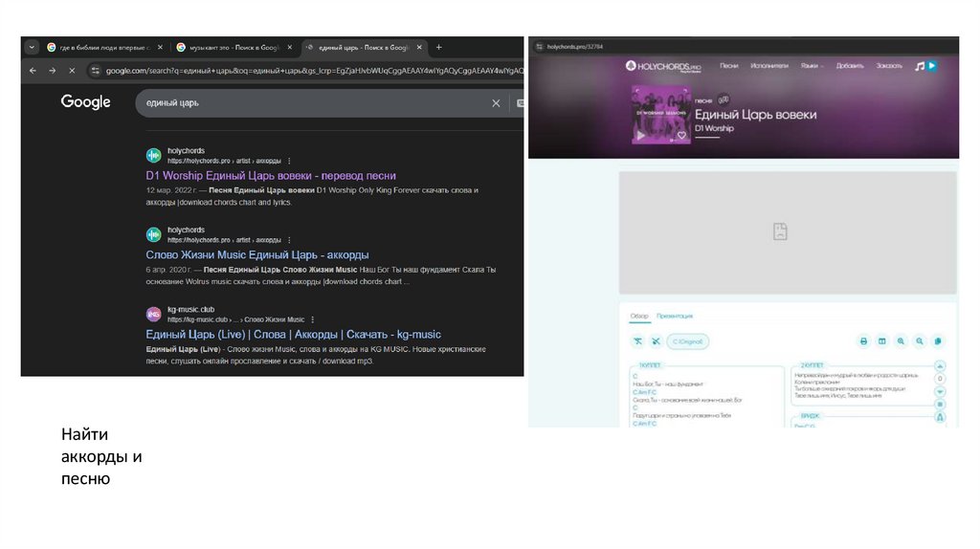
Task: Toggle column layout icon
Action: pos(881,341)
